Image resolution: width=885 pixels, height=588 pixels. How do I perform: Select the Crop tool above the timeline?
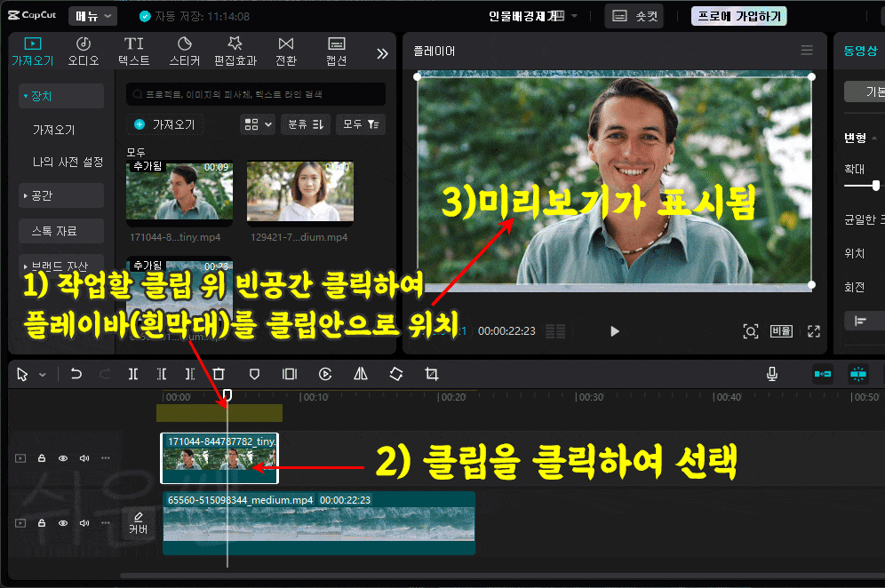431,374
